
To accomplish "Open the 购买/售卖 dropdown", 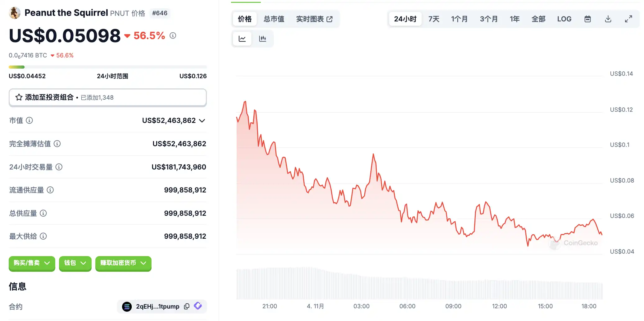I will coord(32,263).
